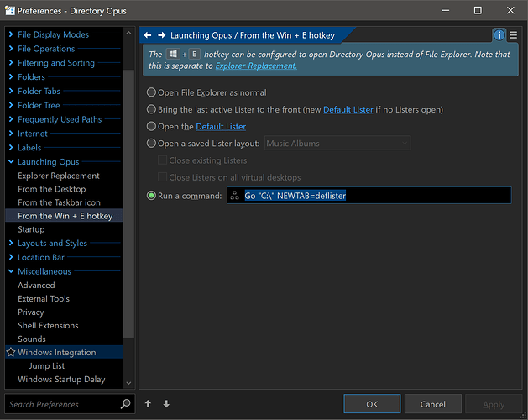This screenshot has height=420, width=528.
Task: Open the Shell Extensions page
Action: coord(48,326)
